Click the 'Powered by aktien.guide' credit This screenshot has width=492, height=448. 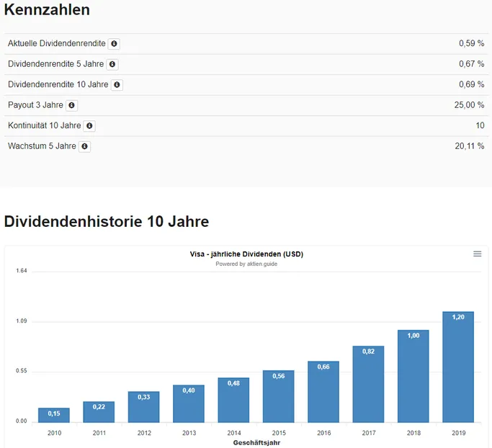tap(246, 264)
